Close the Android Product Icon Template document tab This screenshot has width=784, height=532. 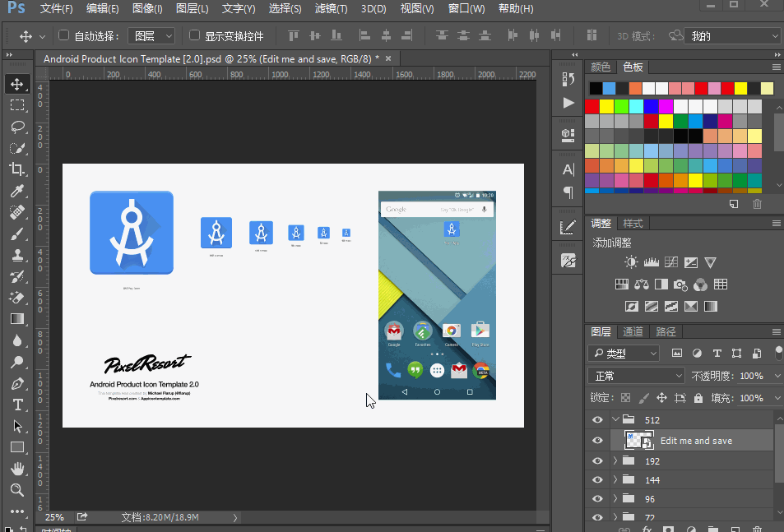tap(388, 58)
